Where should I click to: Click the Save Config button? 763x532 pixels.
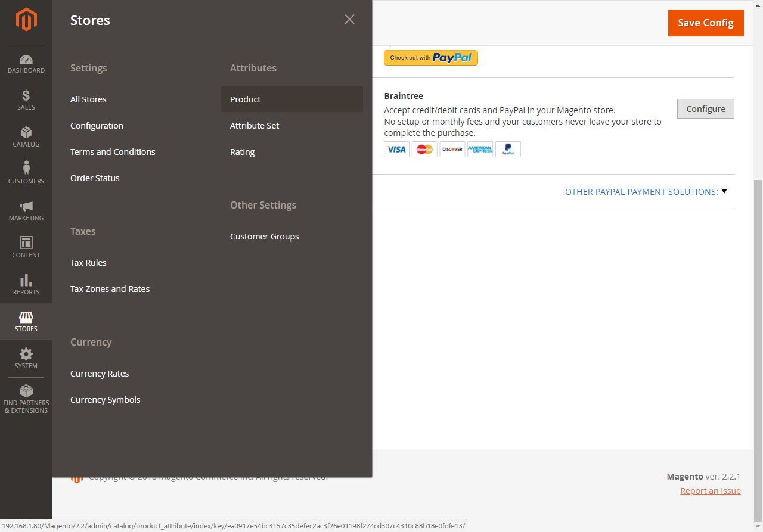[x=706, y=23]
